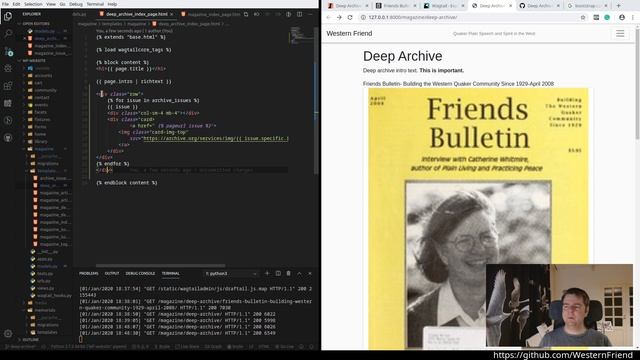The width and height of the screenshot is (640, 360).
Task: Click the archive.org URL in code
Action: [216, 138]
